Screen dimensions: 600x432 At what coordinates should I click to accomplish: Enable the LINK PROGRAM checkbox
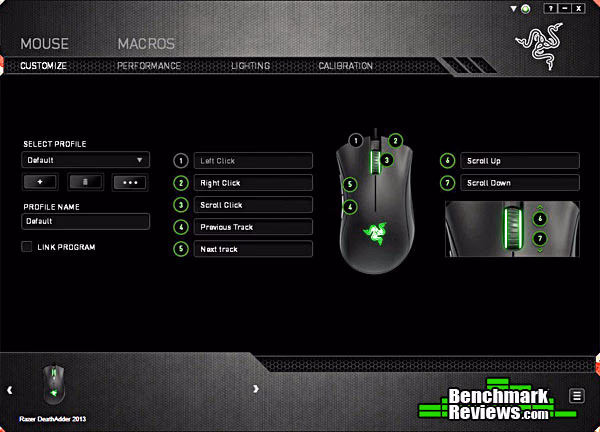pyautogui.click(x=27, y=246)
